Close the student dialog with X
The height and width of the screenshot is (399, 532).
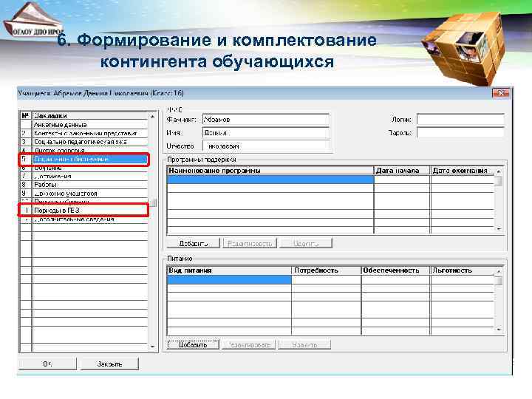click(x=501, y=93)
